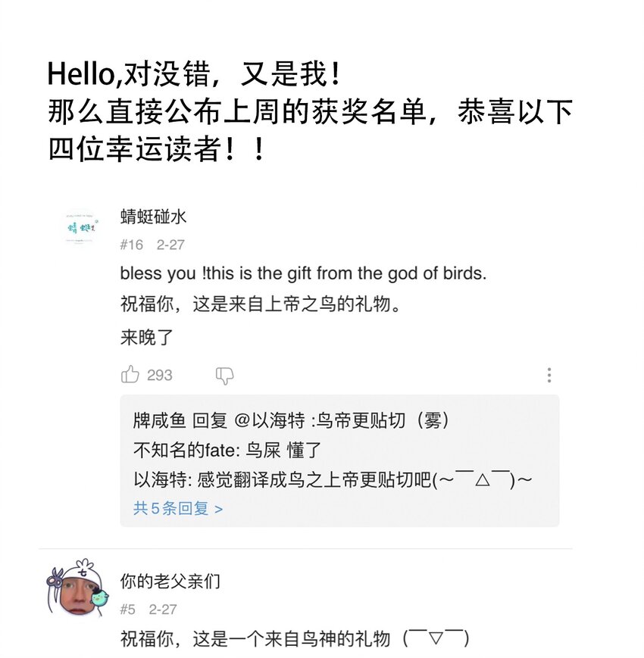
Task: Click floor number #5
Action: click(x=127, y=610)
